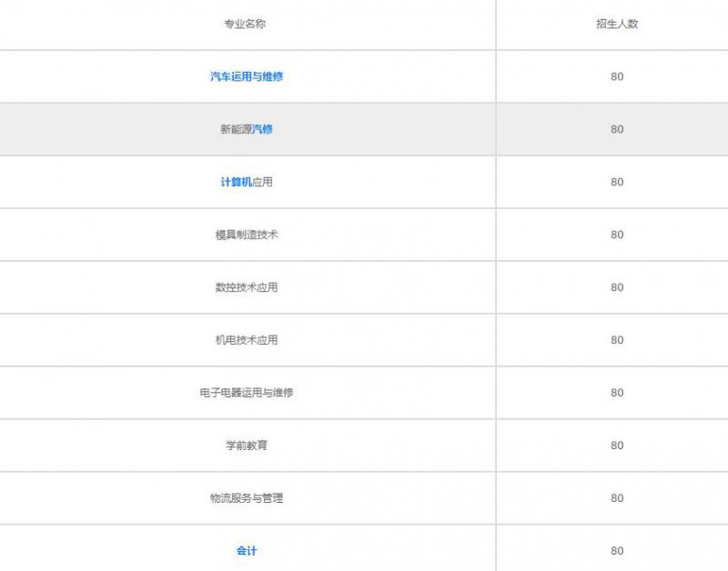Screen dimensions: 728x571
Task: Click the 数控技术应用 major name
Action: pyautogui.click(x=247, y=287)
